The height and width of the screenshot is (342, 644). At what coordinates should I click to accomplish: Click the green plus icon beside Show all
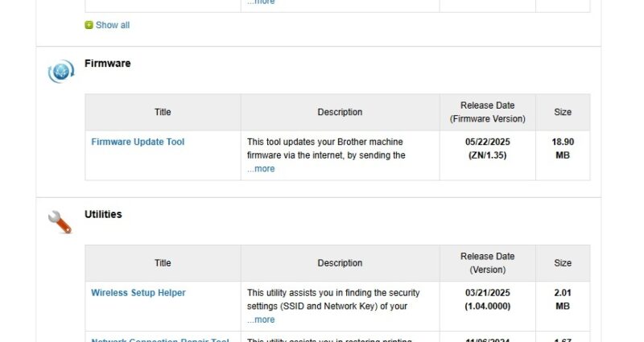tap(89, 25)
